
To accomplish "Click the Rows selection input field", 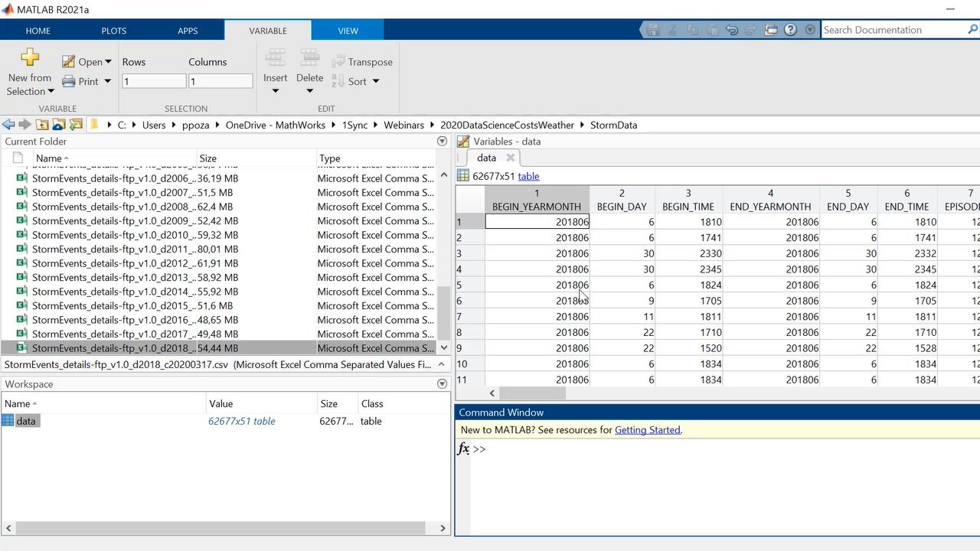I will click(x=153, y=81).
